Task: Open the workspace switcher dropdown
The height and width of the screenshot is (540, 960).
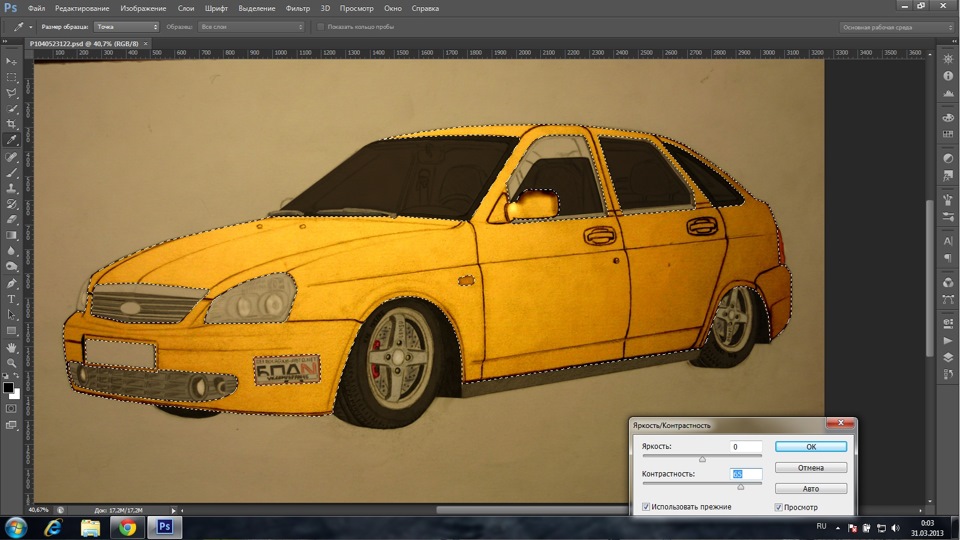Action: point(897,27)
